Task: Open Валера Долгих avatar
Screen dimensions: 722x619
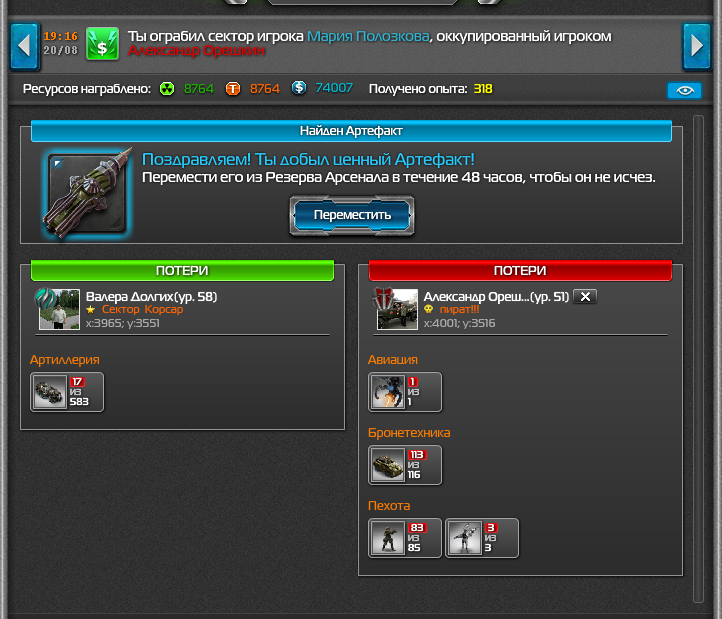Action: [x=59, y=309]
